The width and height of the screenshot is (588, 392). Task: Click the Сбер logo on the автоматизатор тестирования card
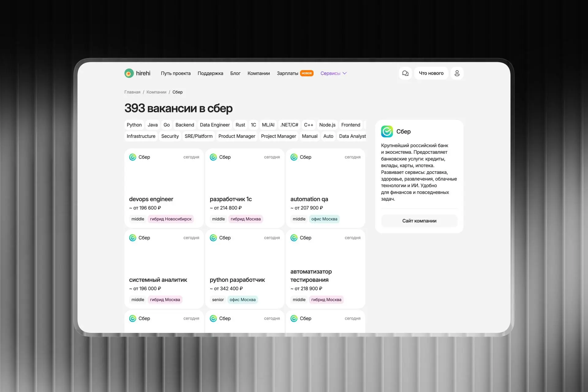click(294, 238)
